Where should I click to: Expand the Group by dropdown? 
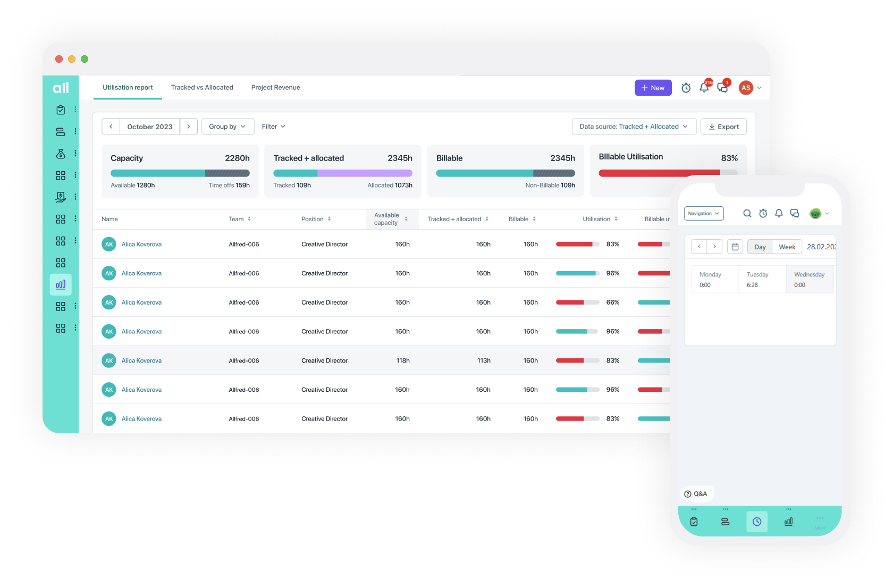(228, 127)
